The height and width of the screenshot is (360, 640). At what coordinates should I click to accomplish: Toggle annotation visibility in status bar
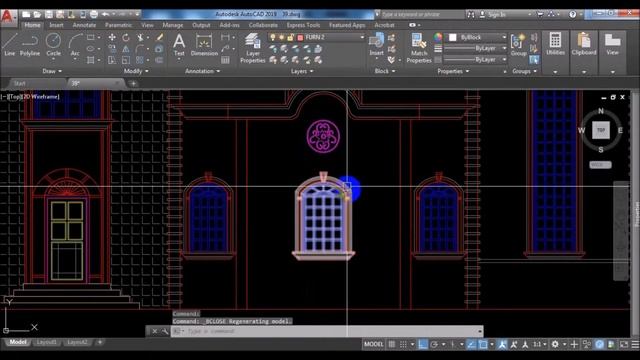tap(502, 344)
